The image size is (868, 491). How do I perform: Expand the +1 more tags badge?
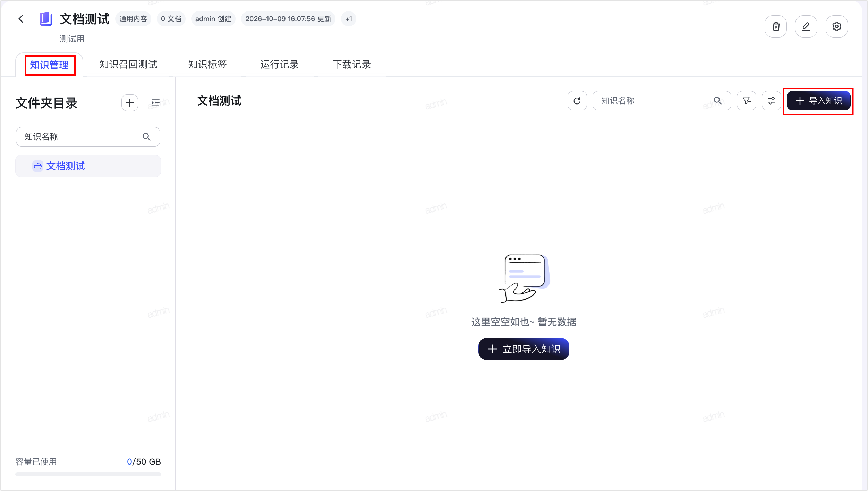click(349, 19)
